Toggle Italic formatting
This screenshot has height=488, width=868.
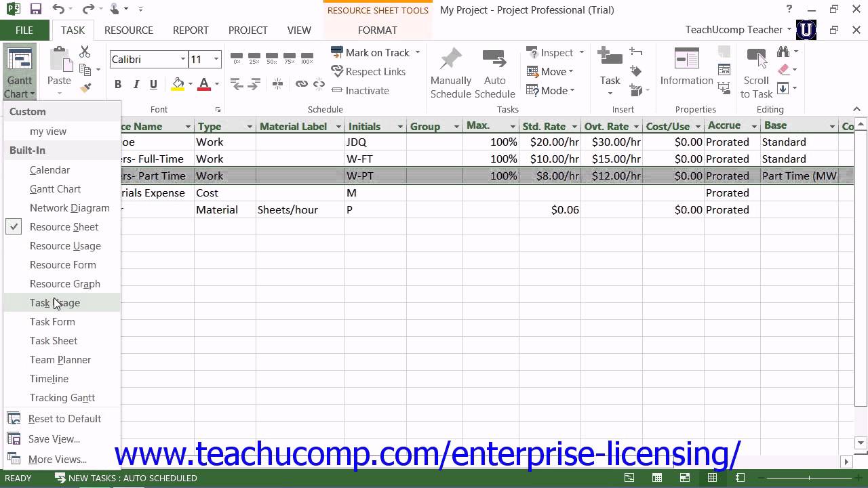[x=136, y=84]
